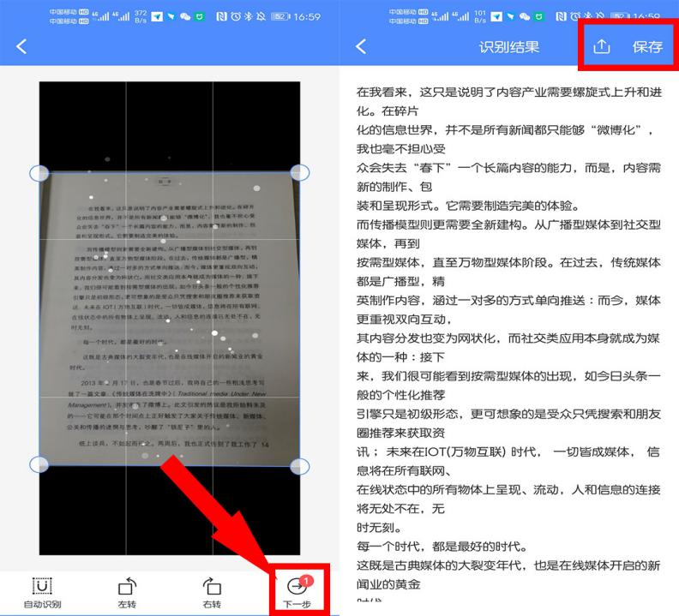Rotate the image right with 右转
The height and width of the screenshot is (616, 679).
point(212,593)
